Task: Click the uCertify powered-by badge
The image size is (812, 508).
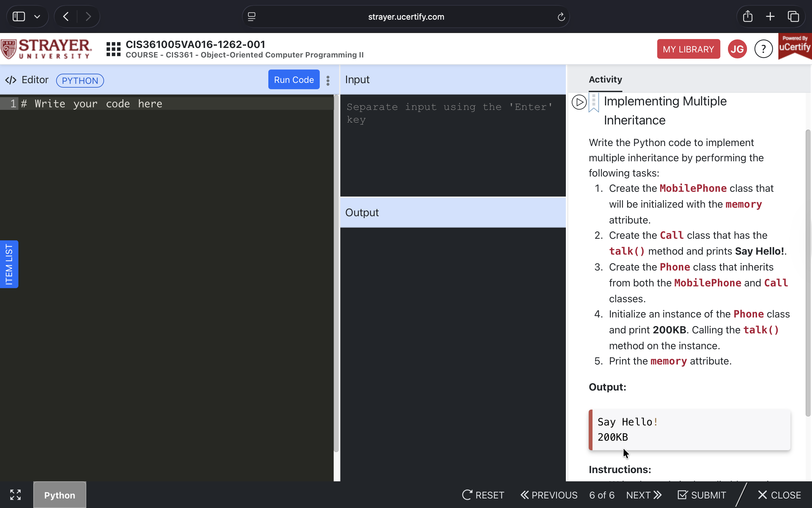Action: (795, 46)
